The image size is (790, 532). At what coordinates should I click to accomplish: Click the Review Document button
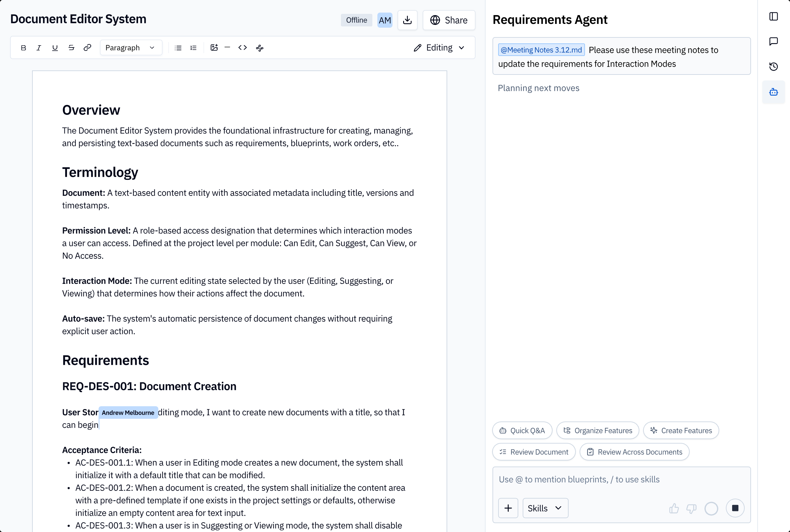point(533,452)
